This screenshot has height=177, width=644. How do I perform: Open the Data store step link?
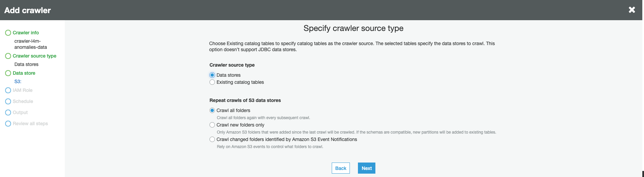[24, 73]
